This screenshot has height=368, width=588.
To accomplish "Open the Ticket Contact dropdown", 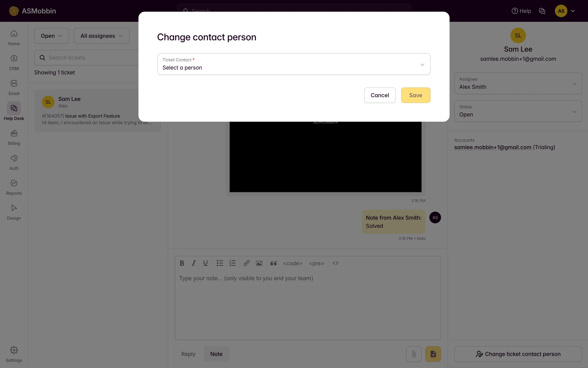I will [294, 64].
